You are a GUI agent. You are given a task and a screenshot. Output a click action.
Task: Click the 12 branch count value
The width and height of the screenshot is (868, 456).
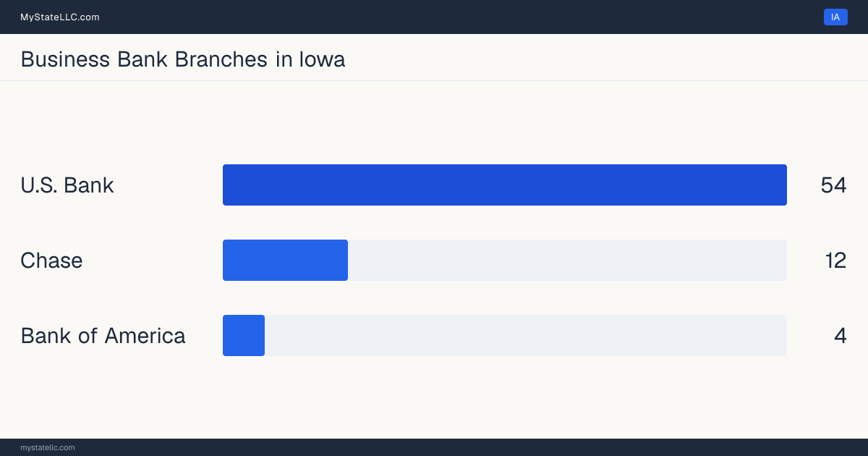click(835, 261)
